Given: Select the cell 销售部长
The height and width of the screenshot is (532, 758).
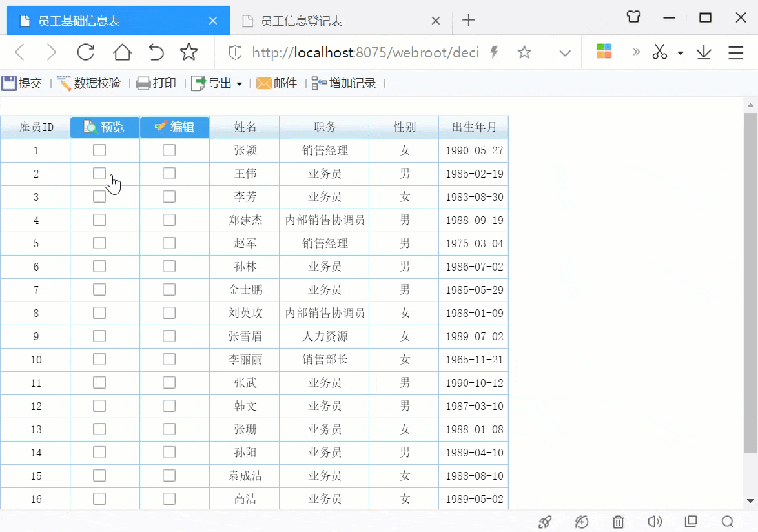Looking at the screenshot, I should [324, 360].
